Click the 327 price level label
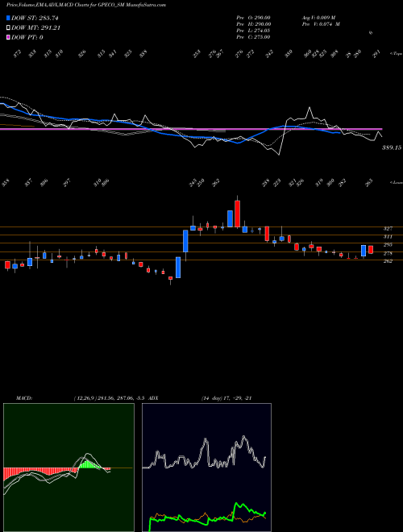Screen dimensions: 403x532 (x=388, y=229)
